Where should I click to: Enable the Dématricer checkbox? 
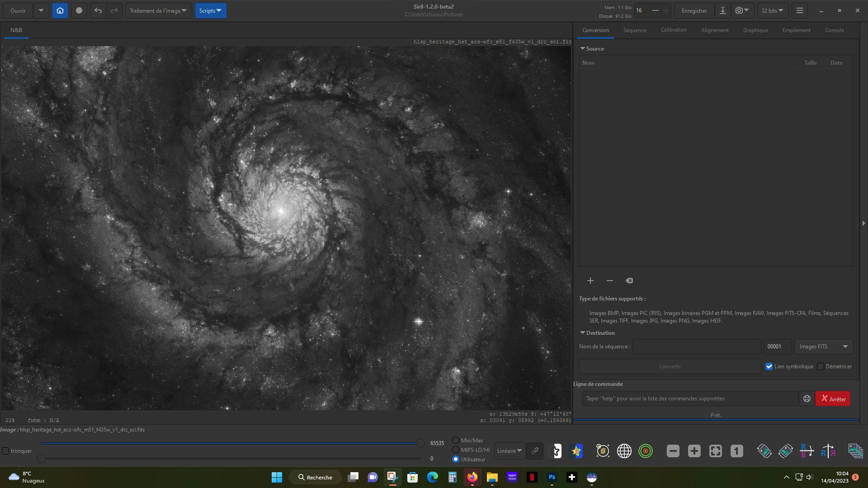[821, 366]
